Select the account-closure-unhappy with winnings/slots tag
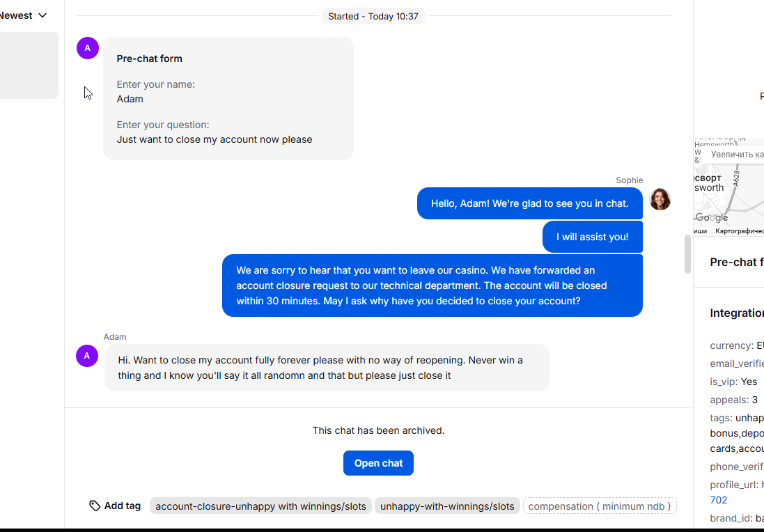Image resolution: width=764 pixels, height=532 pixels. click(260, 506)
